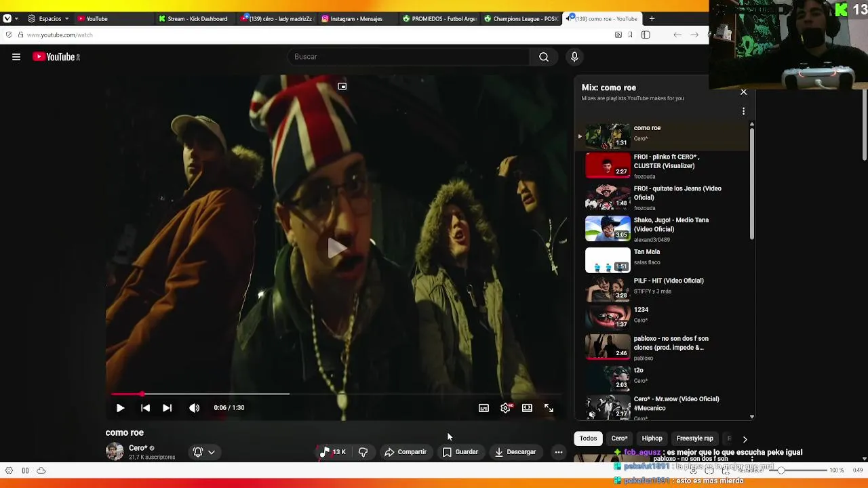This screenshot has height=488, width=868.
Task: Pop out video with picture-in-picture icon
Action: point(342,86)
